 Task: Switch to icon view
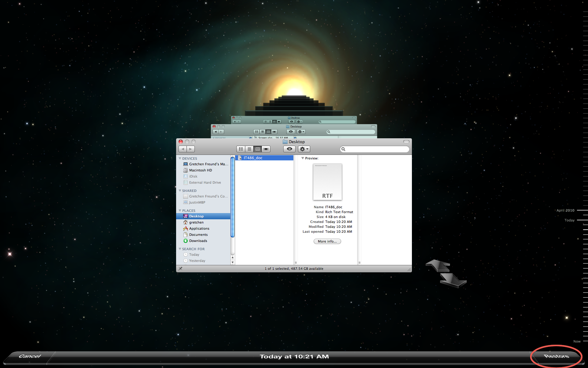click(x=241, y=149)
